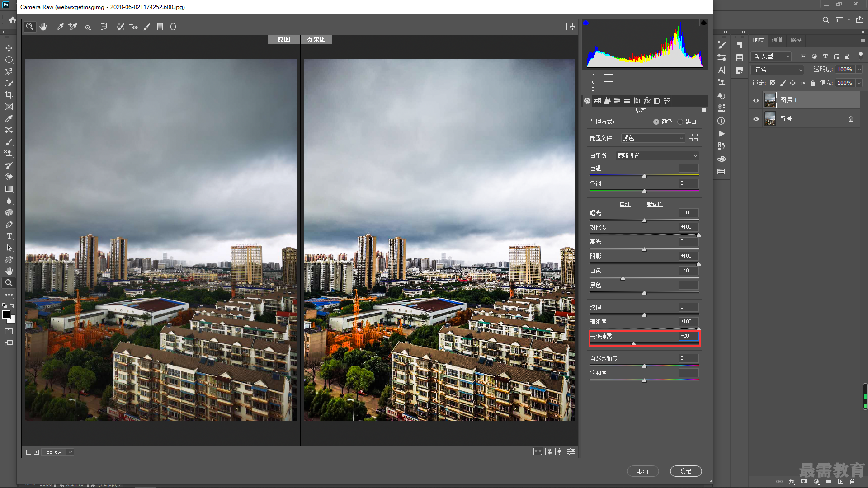Select the Red Eye Removal tool
Screen dimensions: 868x488
(133, 27)
